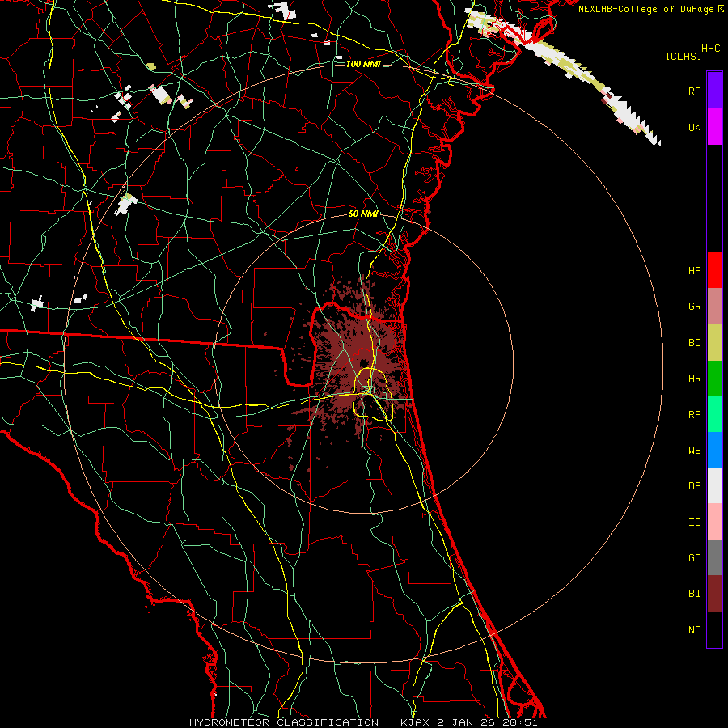The width and height of the screenshot is (728, 728).
Task: Select the BD yellow legend color
Action: pos(714,342)
